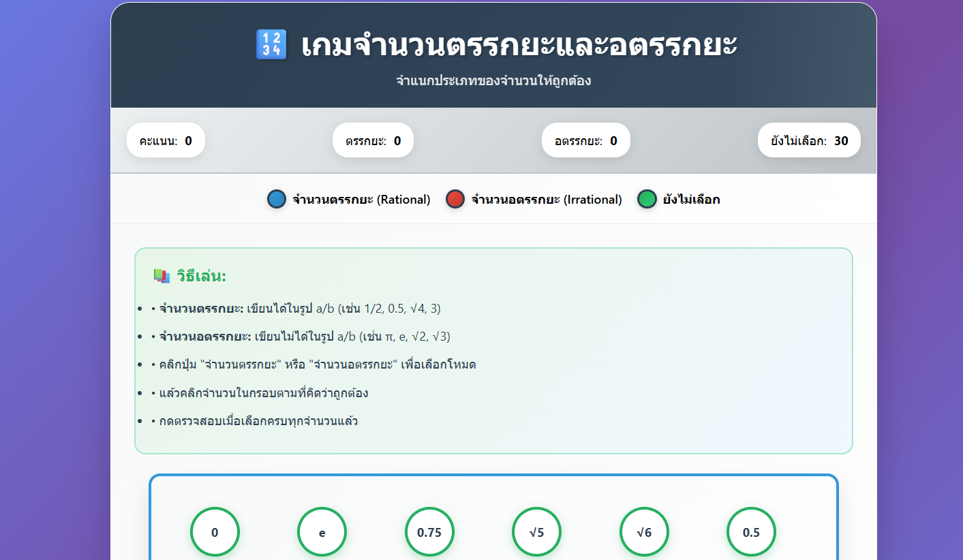963x560 pixels.
Task: Click the number circle labeled 0
Action: [x=215, y=532]
